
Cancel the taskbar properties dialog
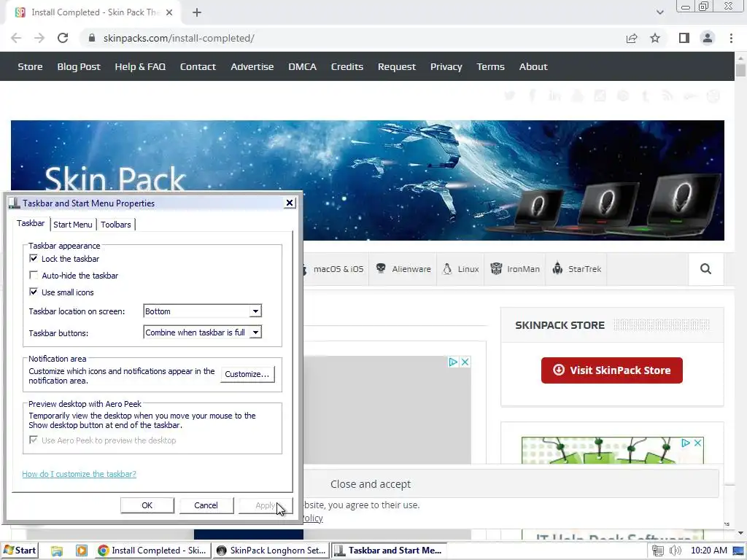[x=206, y=505]
